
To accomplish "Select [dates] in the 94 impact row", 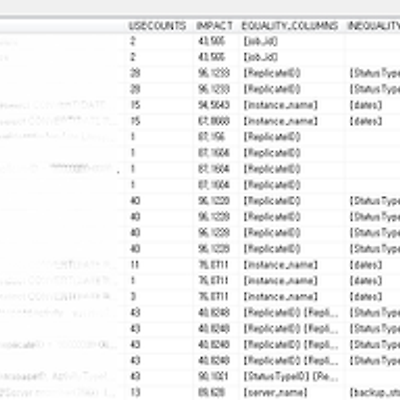I will pyautogui.click(x=366, y=105).
